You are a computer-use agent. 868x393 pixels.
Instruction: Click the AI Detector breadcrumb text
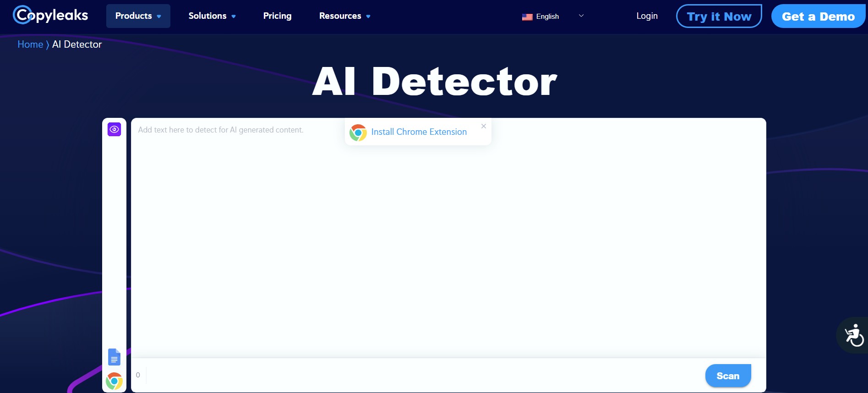pyautogui.click(x=77, y=44)
